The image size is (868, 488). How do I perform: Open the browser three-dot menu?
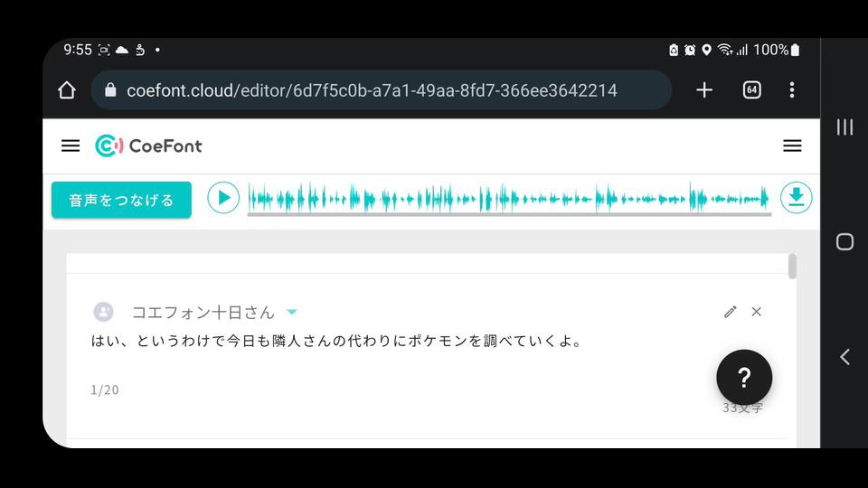[792, 90]
